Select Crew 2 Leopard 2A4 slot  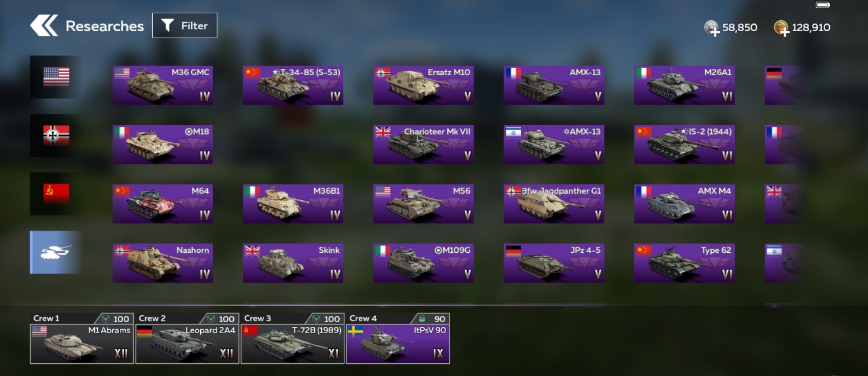(187, 338)
